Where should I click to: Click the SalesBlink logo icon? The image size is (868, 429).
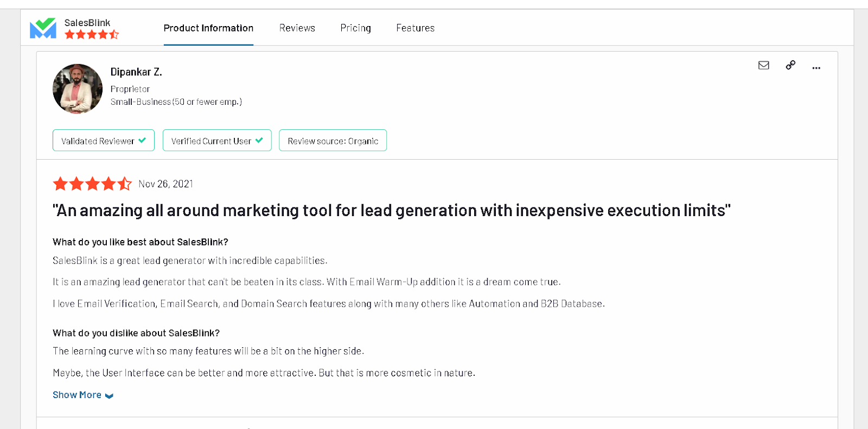(x=43, y=28)
